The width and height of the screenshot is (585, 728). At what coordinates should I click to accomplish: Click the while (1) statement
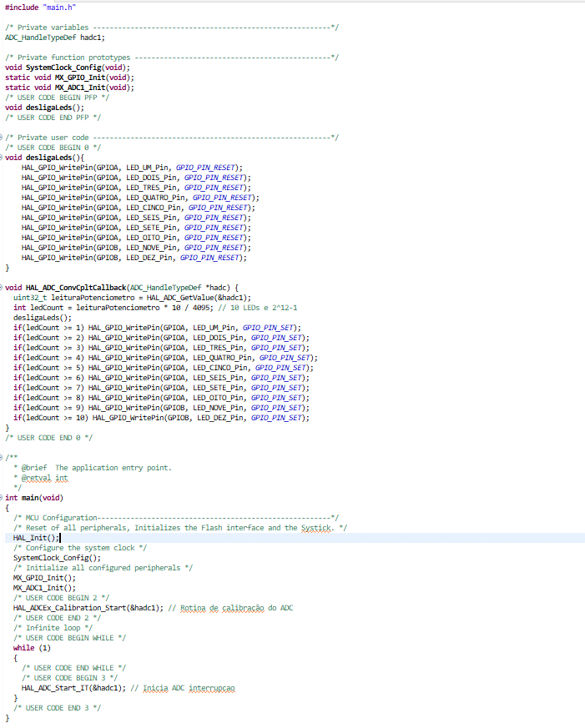(x=32, y=648)
